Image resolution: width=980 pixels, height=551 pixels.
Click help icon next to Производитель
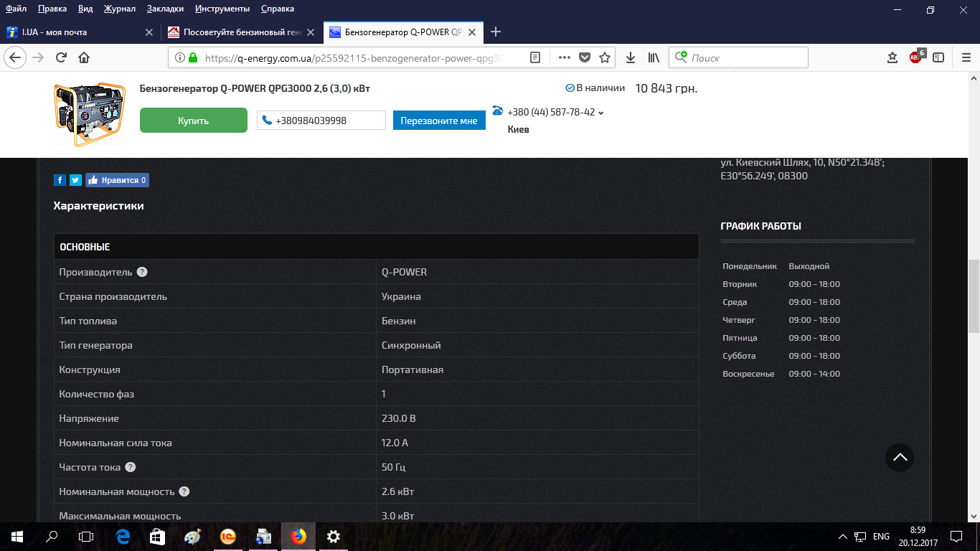coord(142,272)
